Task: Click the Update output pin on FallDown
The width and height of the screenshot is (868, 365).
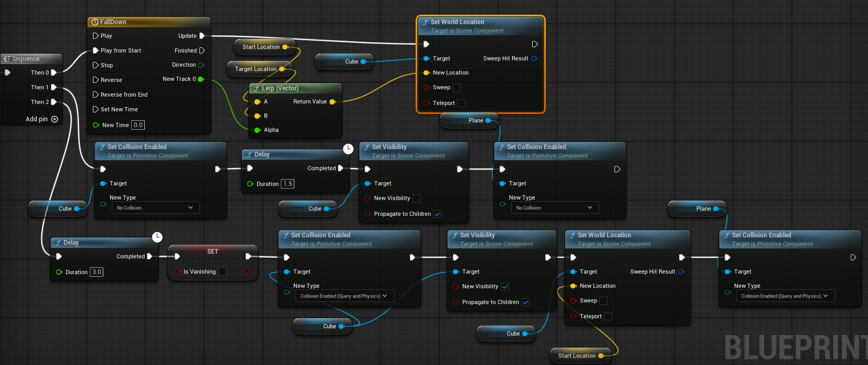Action: (x=202, y=36)
